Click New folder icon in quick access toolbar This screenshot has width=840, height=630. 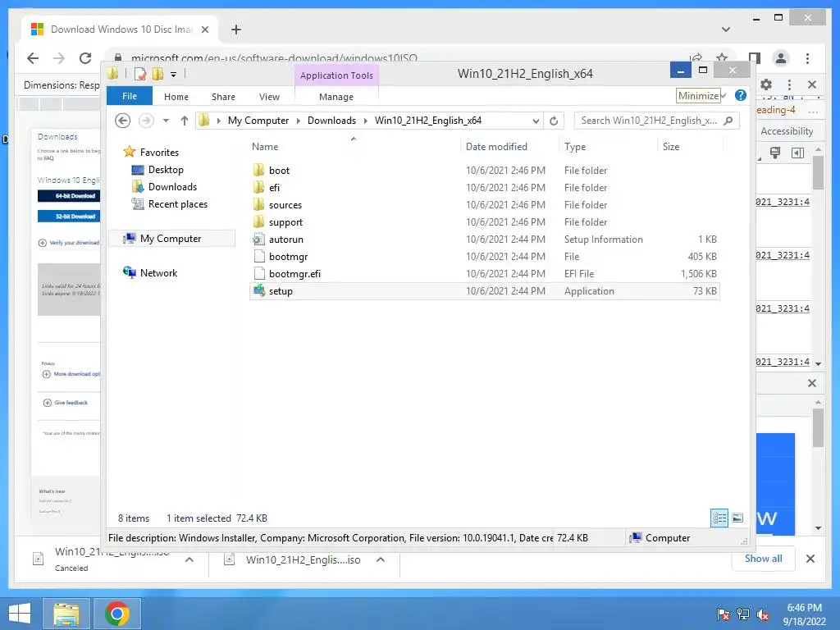157,74
